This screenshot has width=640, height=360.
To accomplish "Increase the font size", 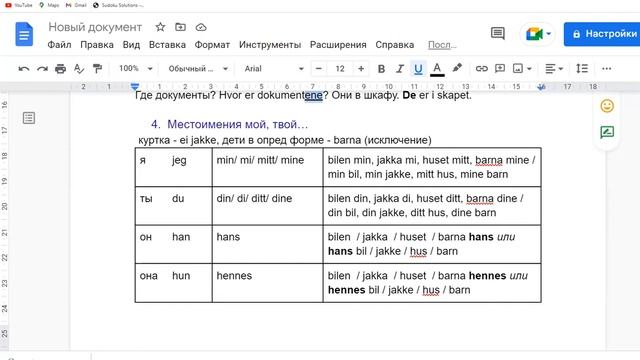I will pyautogui.click(x=361, y=69).
